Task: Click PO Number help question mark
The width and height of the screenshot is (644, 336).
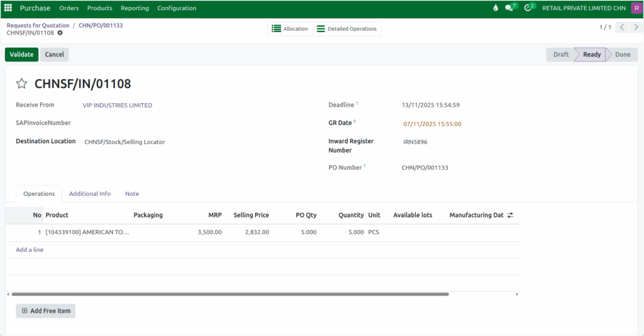Action: [x=364, y=166]
